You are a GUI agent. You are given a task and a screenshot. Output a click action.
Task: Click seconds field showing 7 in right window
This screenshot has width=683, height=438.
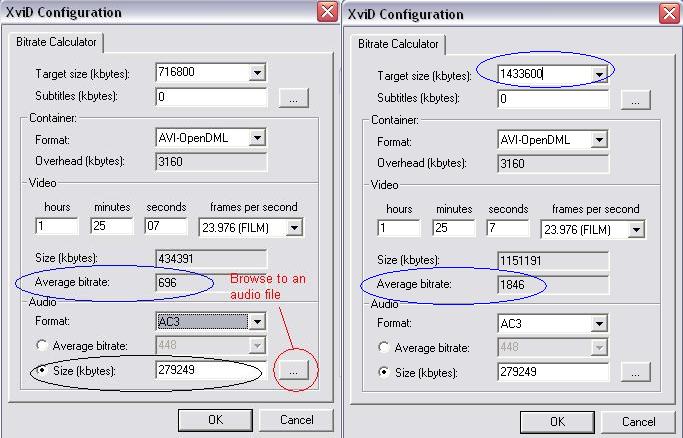[x=508, y=228]
